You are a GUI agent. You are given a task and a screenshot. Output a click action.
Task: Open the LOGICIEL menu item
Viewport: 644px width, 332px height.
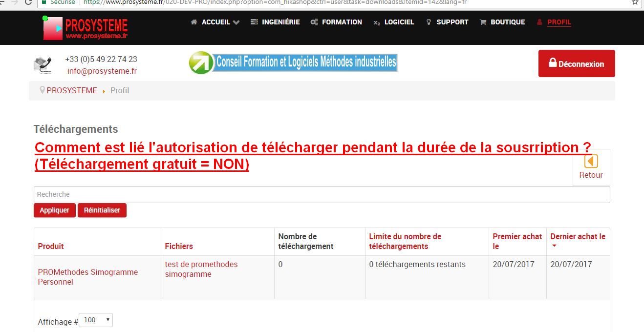coord(399,22)
